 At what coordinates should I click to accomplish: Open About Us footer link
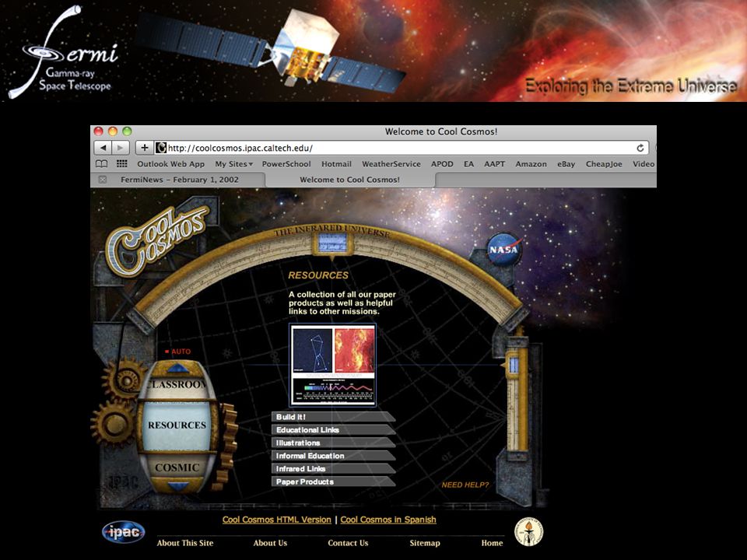[270, 543]
